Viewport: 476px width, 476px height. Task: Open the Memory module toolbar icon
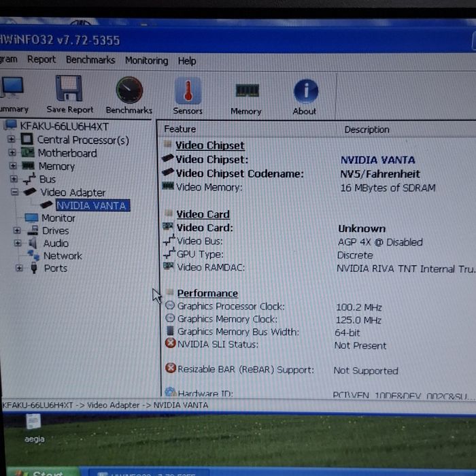click(x=247, y=90)
